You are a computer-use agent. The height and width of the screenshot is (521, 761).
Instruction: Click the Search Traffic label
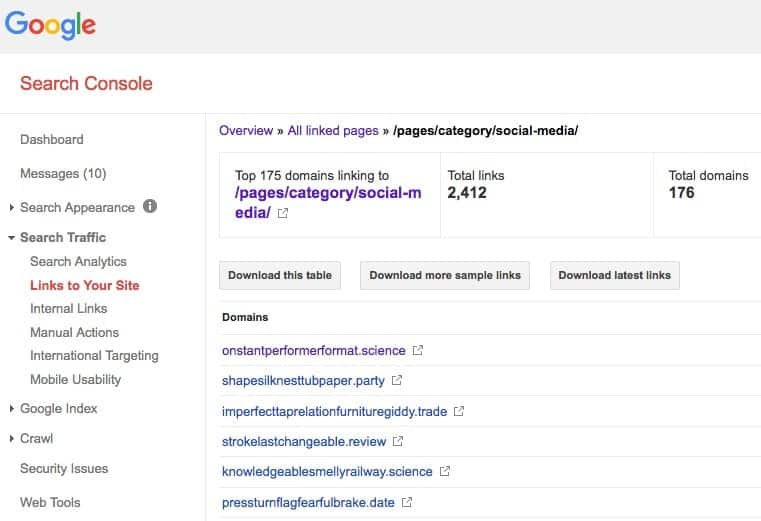coord(63,237)
